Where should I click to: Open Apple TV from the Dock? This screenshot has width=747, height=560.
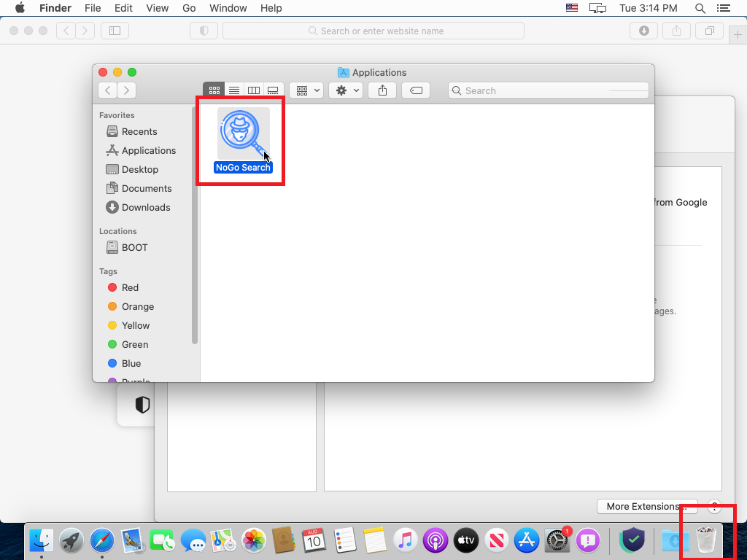466,540
